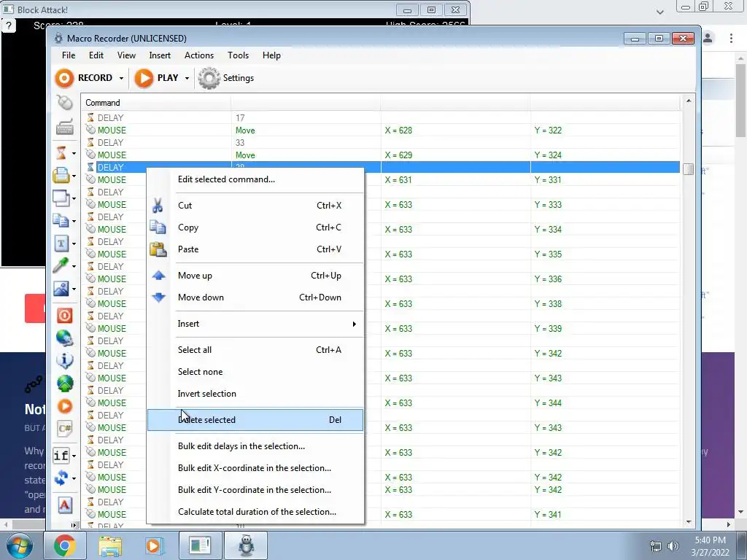747x560 pixels.
Task: Click the clipboard documents icon in the sidebar
Action: click(x=61, y=220)
